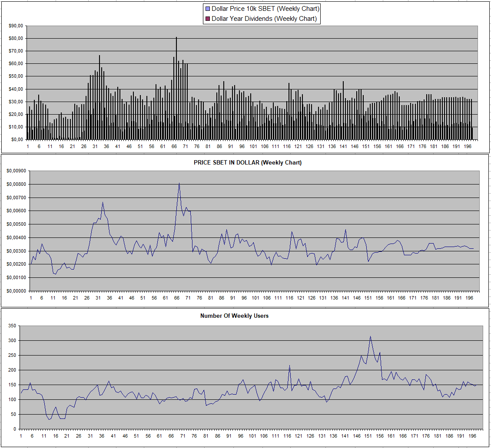Viewport: 491px width, 448px height.
Task: Click the $30,00 y-axis label
Action: 16,102
